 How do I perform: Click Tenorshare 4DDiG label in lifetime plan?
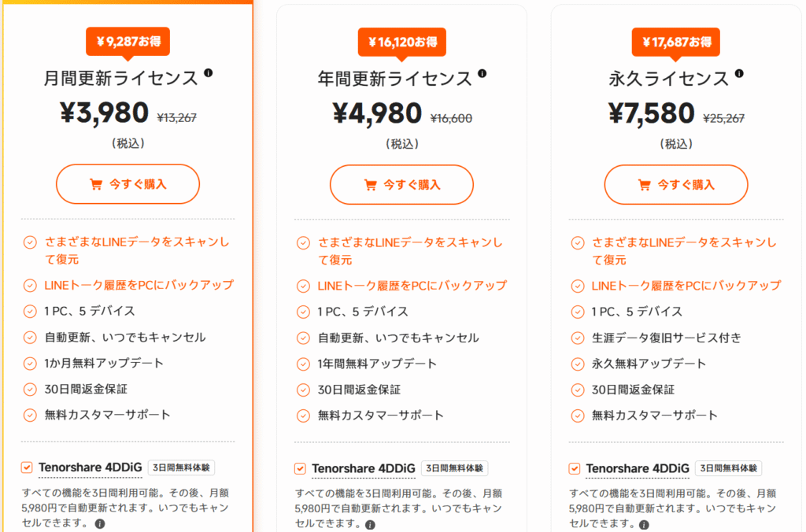pos(638,468)
